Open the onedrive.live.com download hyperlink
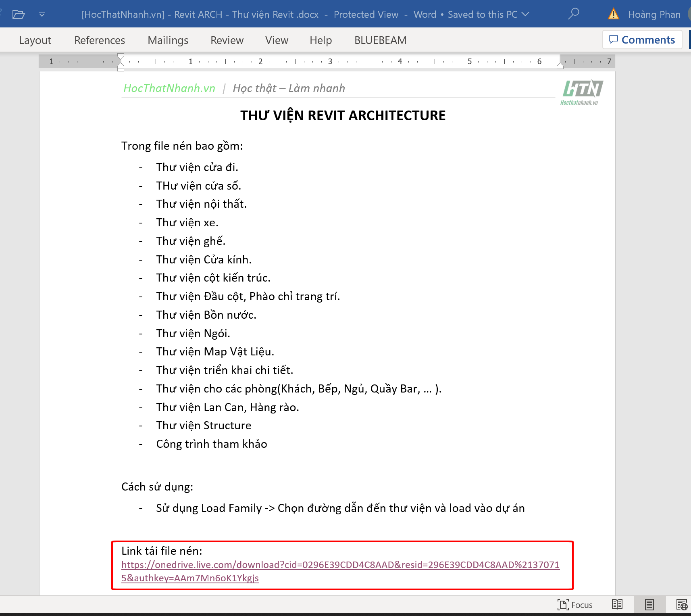This screenshot has width=691, height=616. [340, 571]
